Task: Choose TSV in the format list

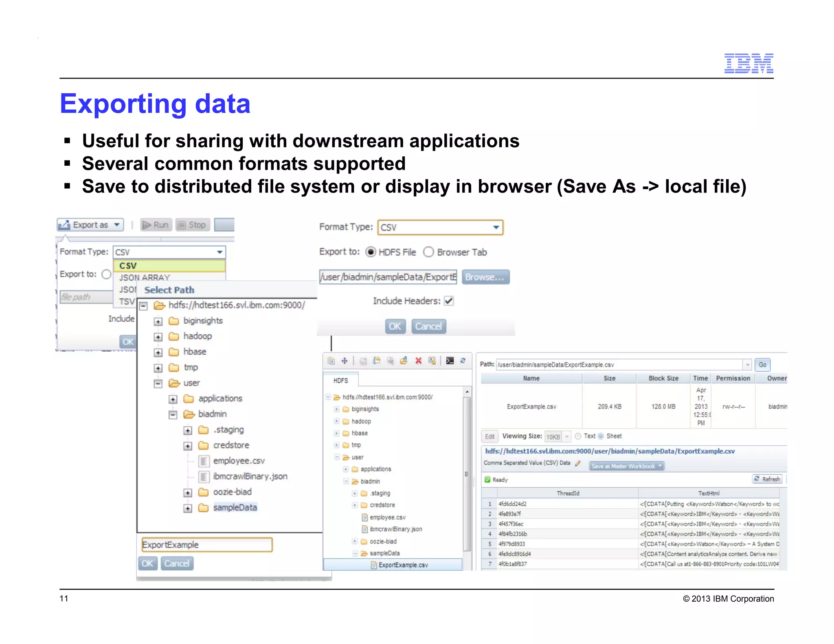Action: coord(127,302)
